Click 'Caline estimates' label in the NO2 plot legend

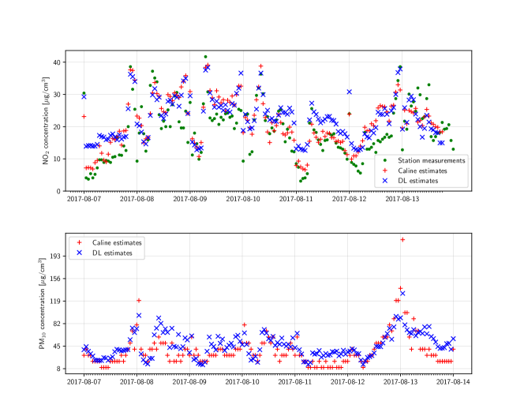(422, 171)
